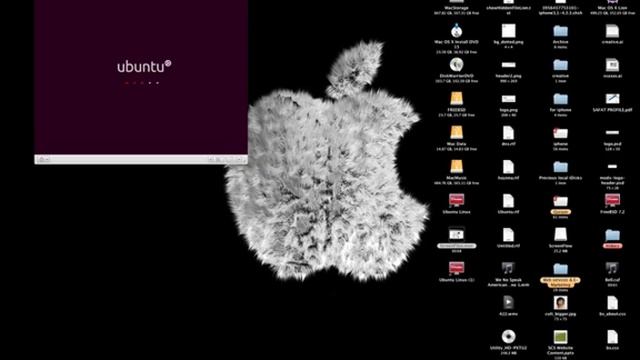640x360 pixels.
Task: Open the Ubuntu Linux (1) virtual machine icon
Action: [456, 268]
